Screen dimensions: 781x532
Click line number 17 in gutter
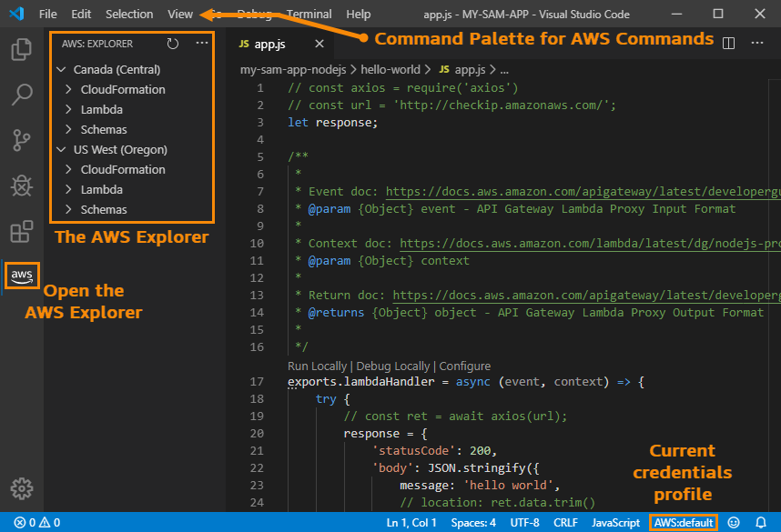(x=257, y=382)
